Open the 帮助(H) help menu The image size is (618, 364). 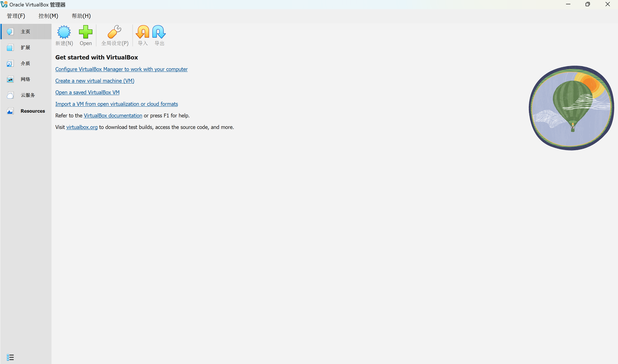pyautogui.click(x=81, y=16)
